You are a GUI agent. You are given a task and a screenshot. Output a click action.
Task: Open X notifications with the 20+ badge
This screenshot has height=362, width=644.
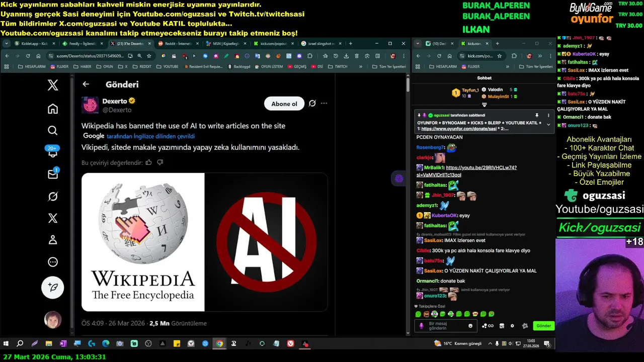tap(53, 152)
